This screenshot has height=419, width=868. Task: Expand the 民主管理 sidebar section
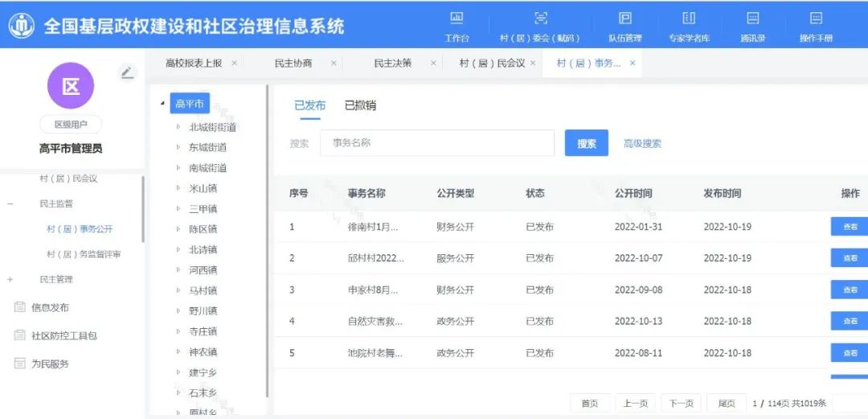[10, 279]
